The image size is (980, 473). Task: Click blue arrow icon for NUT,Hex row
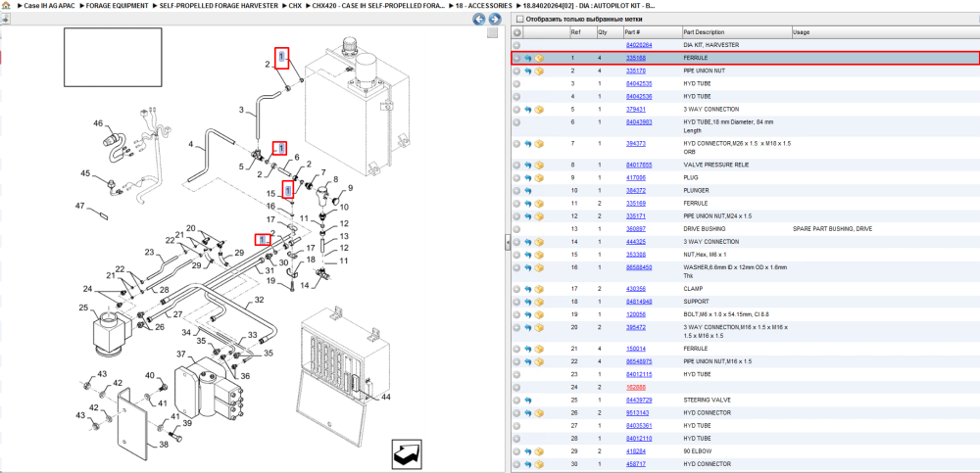click(x=528, y=255)
